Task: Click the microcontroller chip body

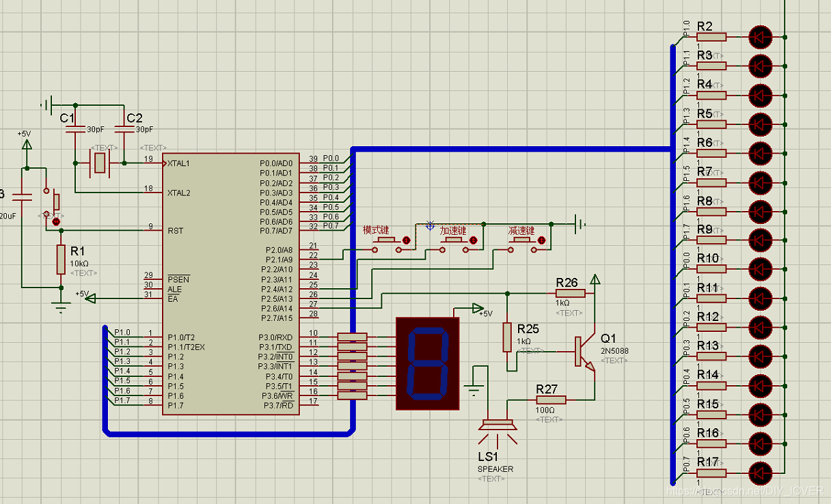Action: click(230, 283)
